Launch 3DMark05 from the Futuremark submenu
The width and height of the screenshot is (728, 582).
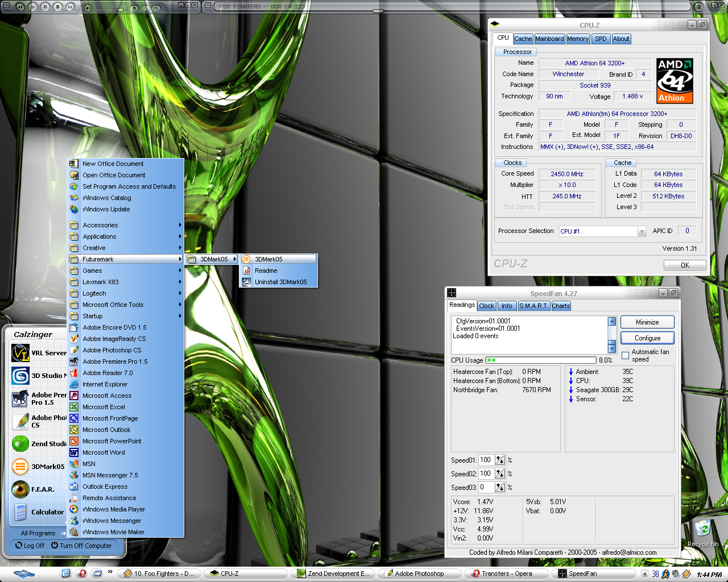coord(278,259)
